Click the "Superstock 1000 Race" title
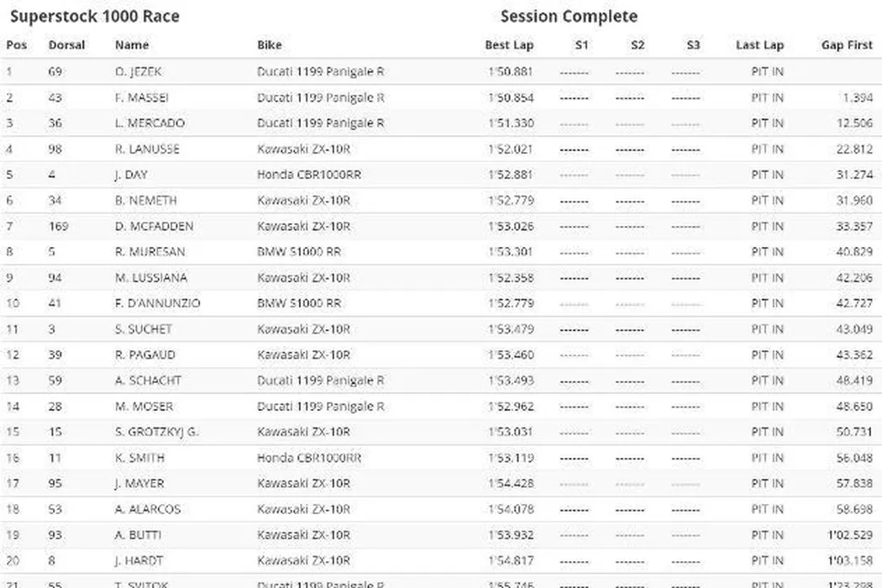This screenshot has width=882, height=588. pos(94,16)
